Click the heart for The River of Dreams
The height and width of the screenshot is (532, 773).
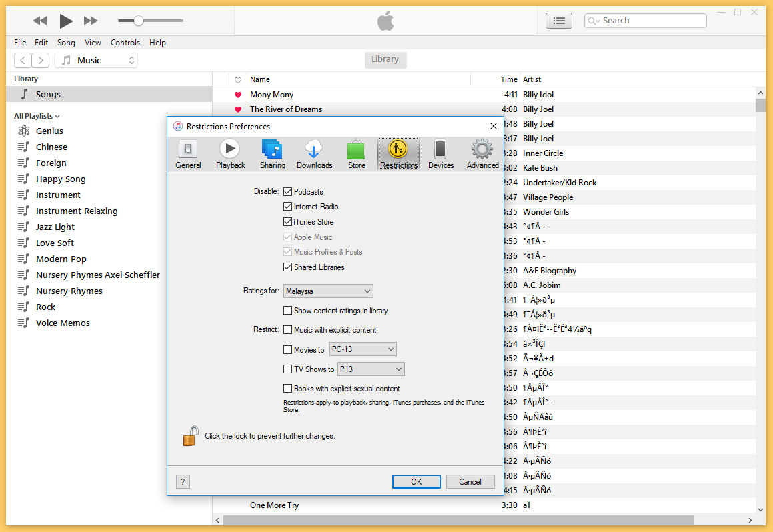238,109
